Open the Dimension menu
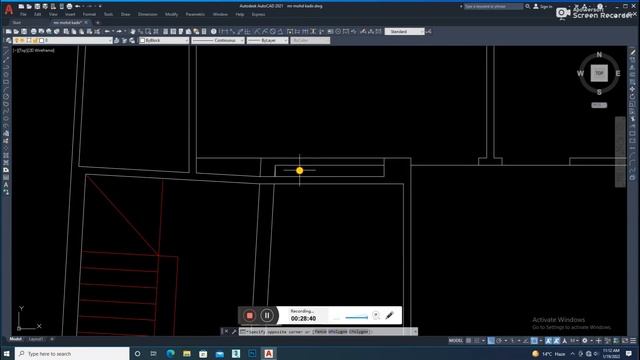 147,14
